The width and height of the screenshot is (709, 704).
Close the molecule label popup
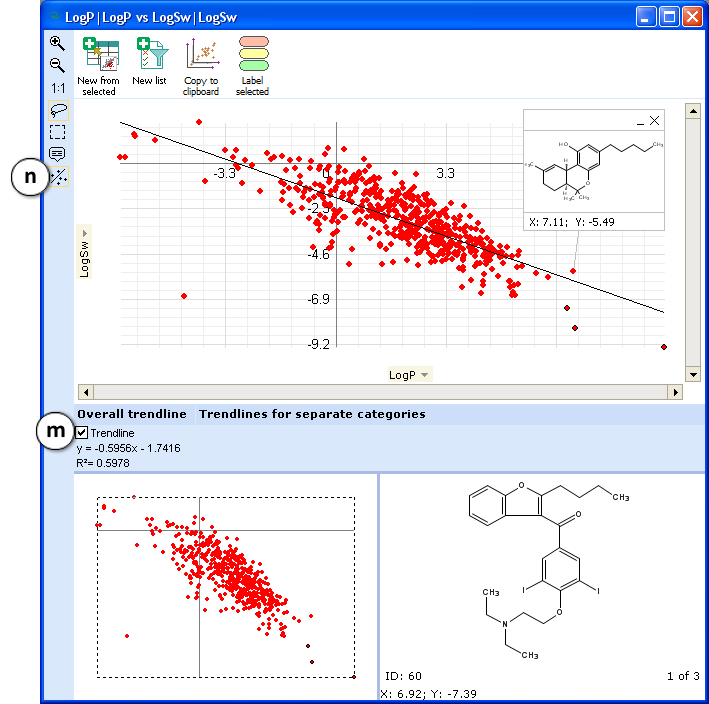coord(655,120)
